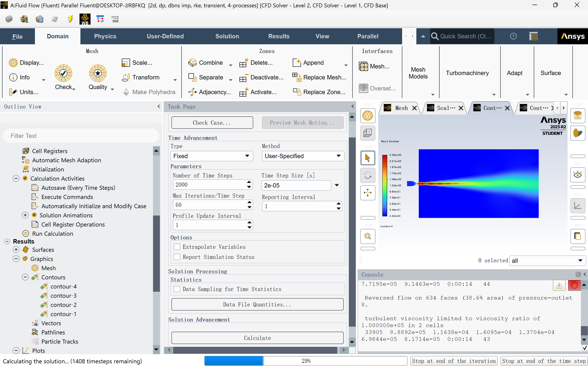Open the Method User-Specified dropdown
The height and width of the screenshot is (367, 588).
(303, 156)
